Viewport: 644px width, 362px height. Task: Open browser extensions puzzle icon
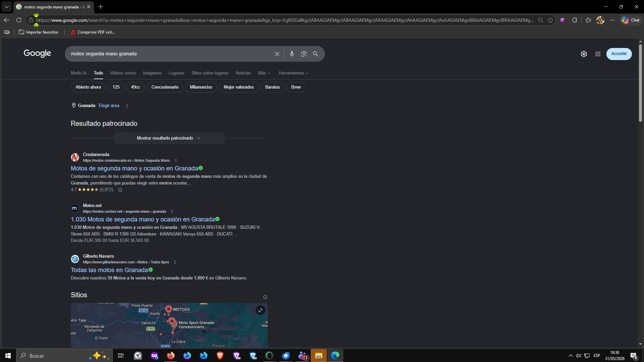[575, 20]
